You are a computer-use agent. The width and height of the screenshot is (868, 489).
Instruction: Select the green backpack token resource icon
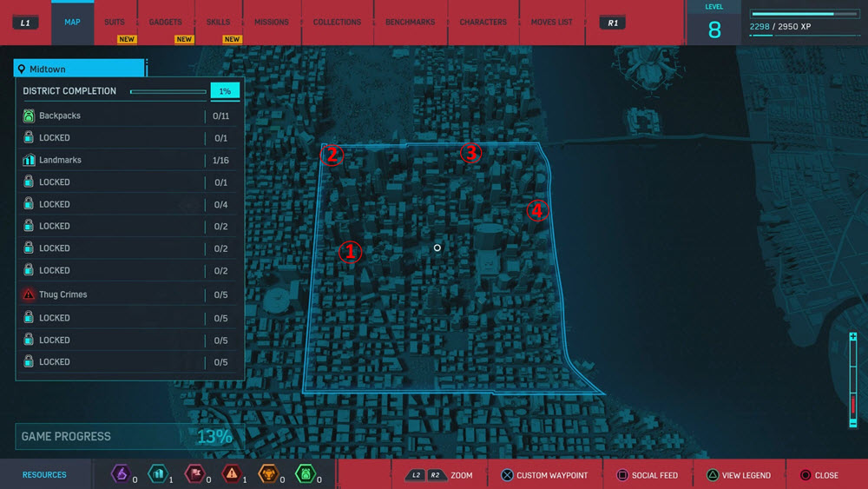tap(306, 474)
